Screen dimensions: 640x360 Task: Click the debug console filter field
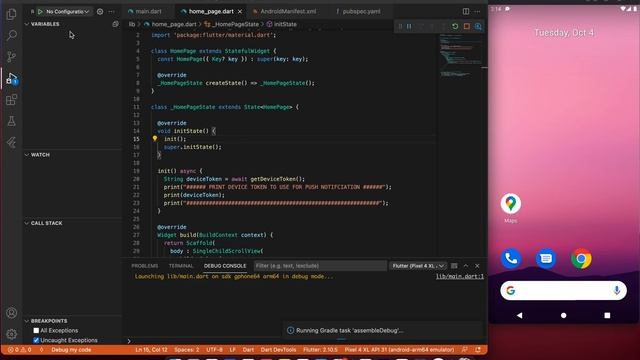pos(320,266)
